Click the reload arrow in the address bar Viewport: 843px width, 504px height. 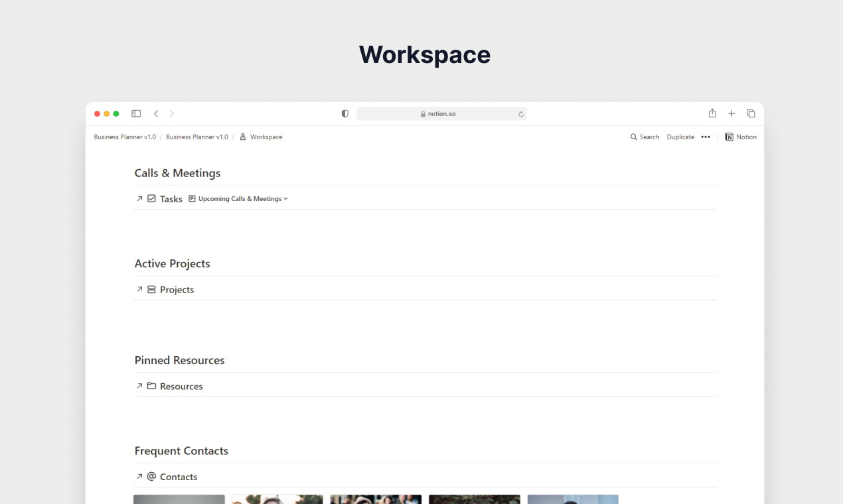520,113
